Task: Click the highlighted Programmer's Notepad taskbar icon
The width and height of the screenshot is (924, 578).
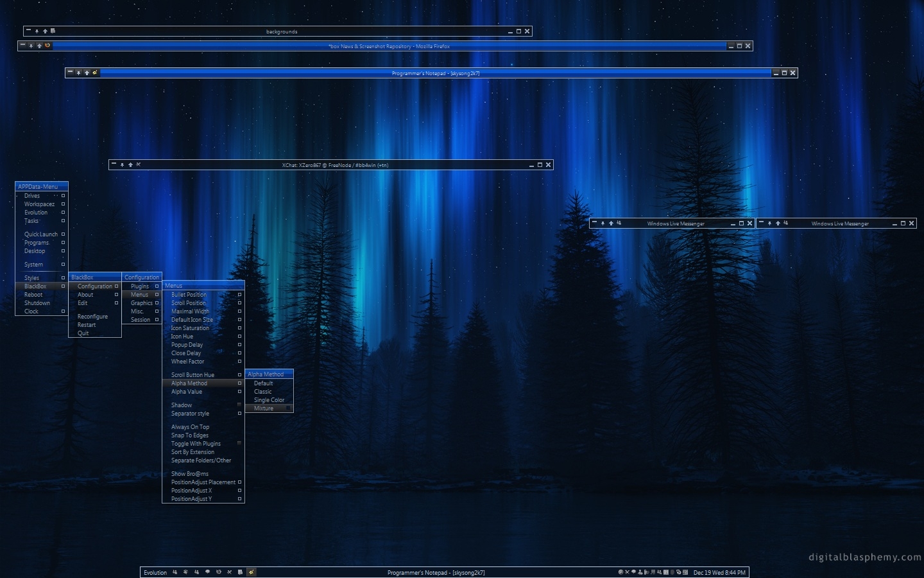Action: 251,572
